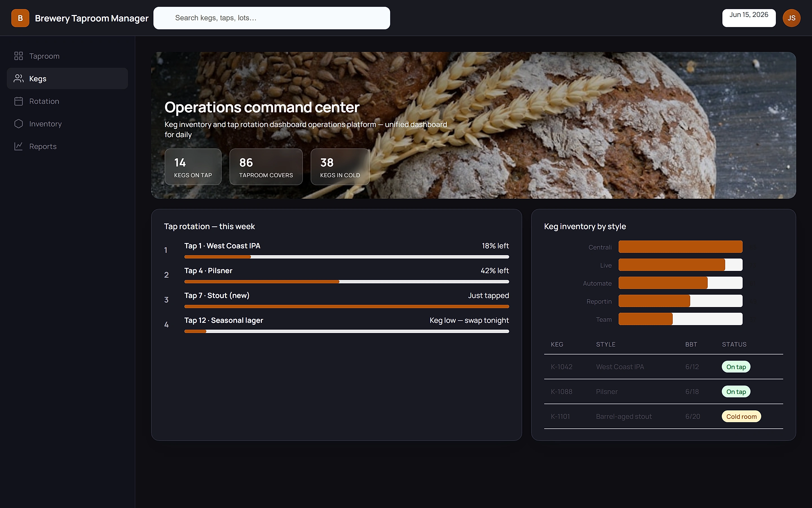Click the orange B brewery logo
Viewport: 812px width, 508px height.
[x=20, y=18]
